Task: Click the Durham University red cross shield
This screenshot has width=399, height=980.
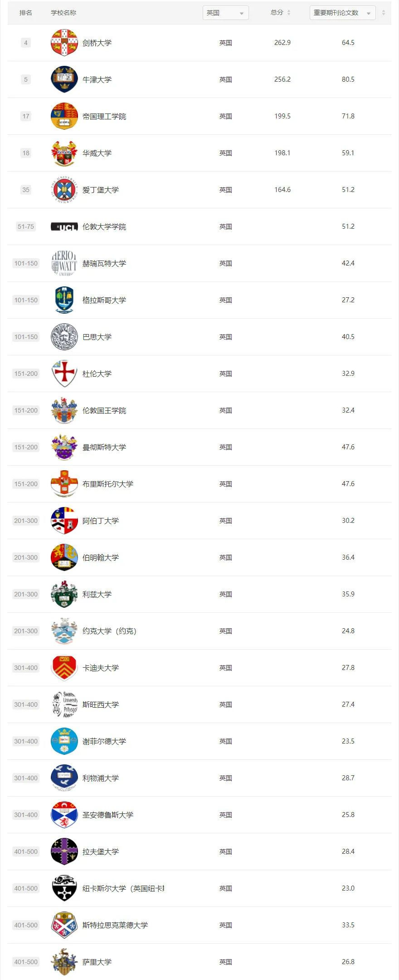Action: point(64,374)
